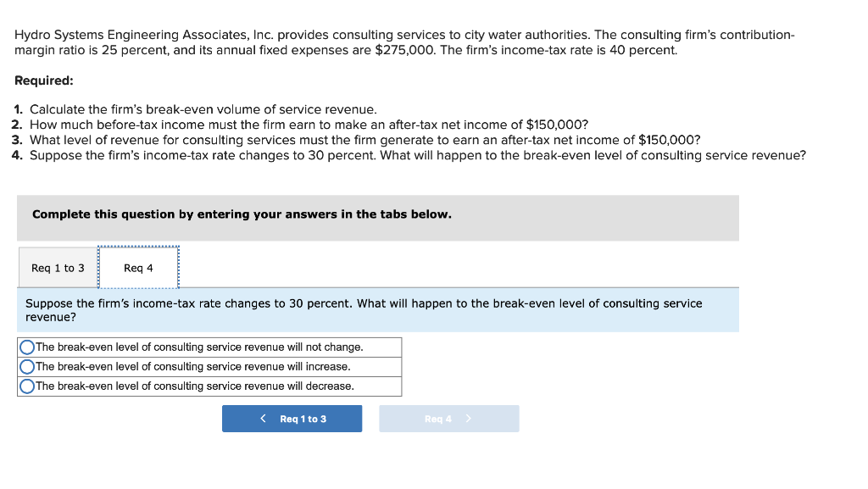
Task: Select the 'will decrease' radio button
Action: (25, 386)
